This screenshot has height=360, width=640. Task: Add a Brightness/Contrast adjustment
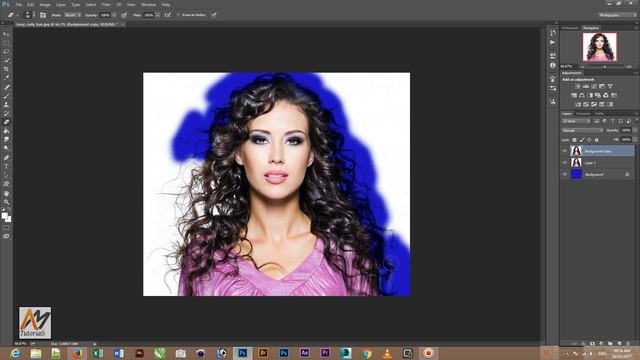tap(578, 87)
